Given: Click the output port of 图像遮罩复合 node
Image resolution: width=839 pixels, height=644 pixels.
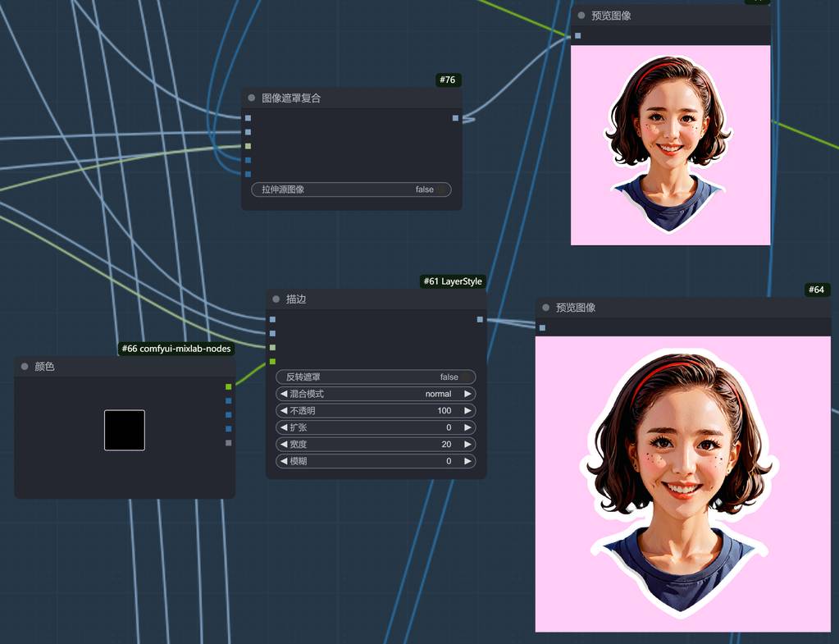Looking at the screenshot, I should click(x=455, y=118).
